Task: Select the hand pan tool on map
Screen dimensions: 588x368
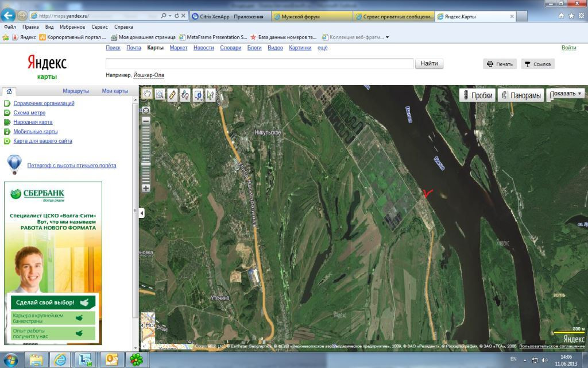Action: pos(146,94)
